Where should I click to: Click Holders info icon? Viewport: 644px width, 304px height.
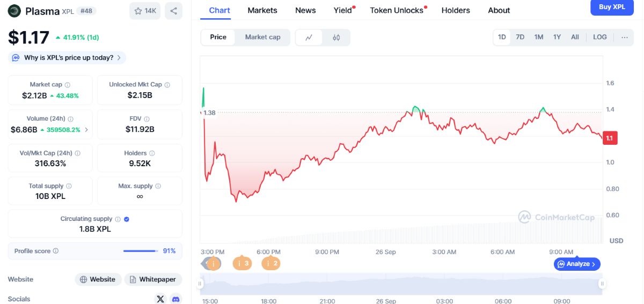click(152, 153)
